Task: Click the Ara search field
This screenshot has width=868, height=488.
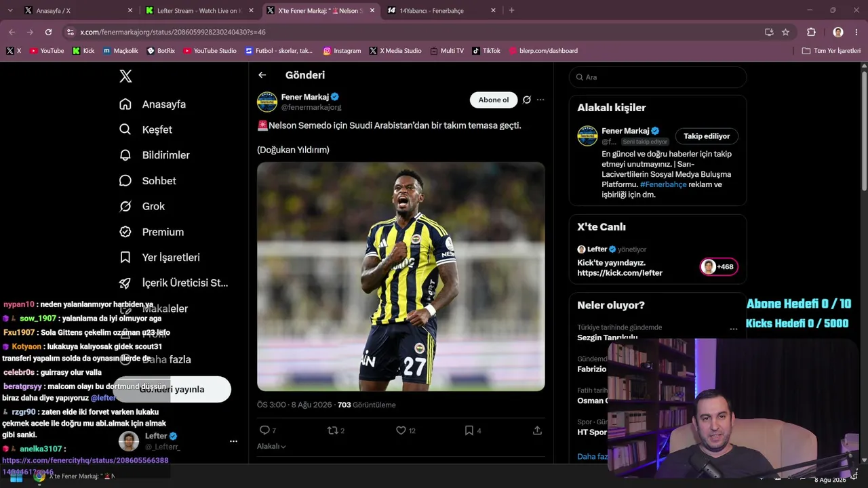Action: (658, 77)
